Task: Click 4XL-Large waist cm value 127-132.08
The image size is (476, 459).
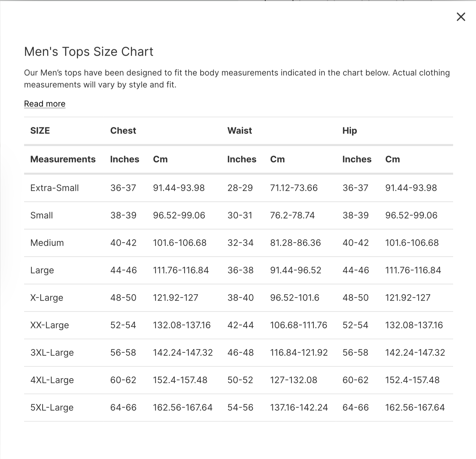Action: click(x=293, y=380)
